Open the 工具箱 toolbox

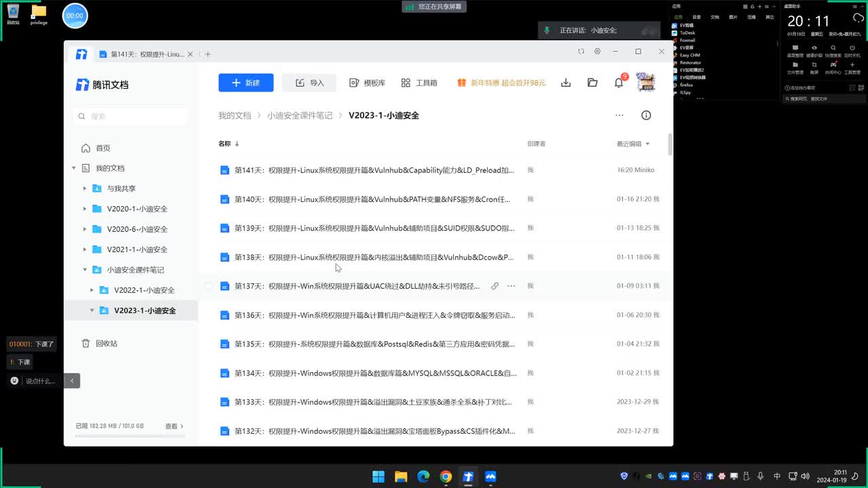click(419, 83)
